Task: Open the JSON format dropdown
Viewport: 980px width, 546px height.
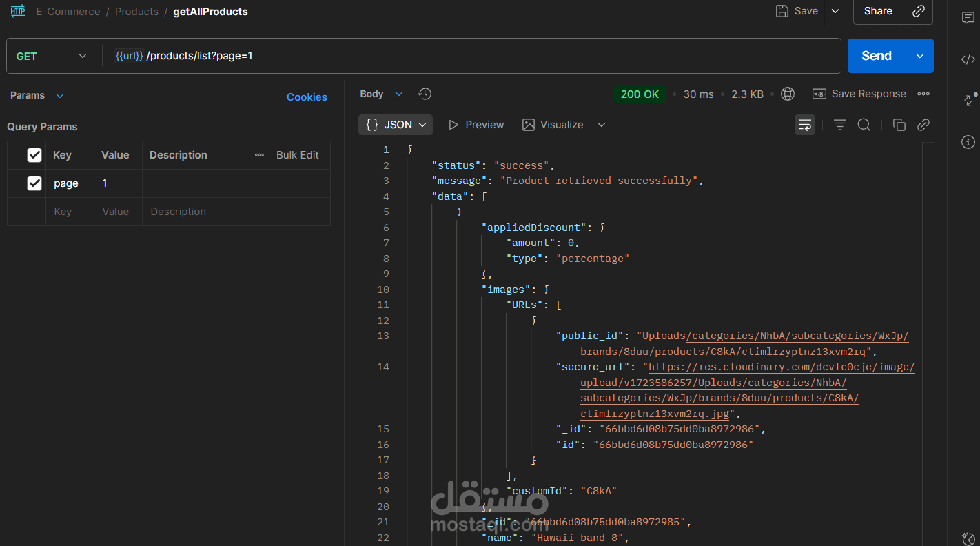Action: [x=396, y=125]
